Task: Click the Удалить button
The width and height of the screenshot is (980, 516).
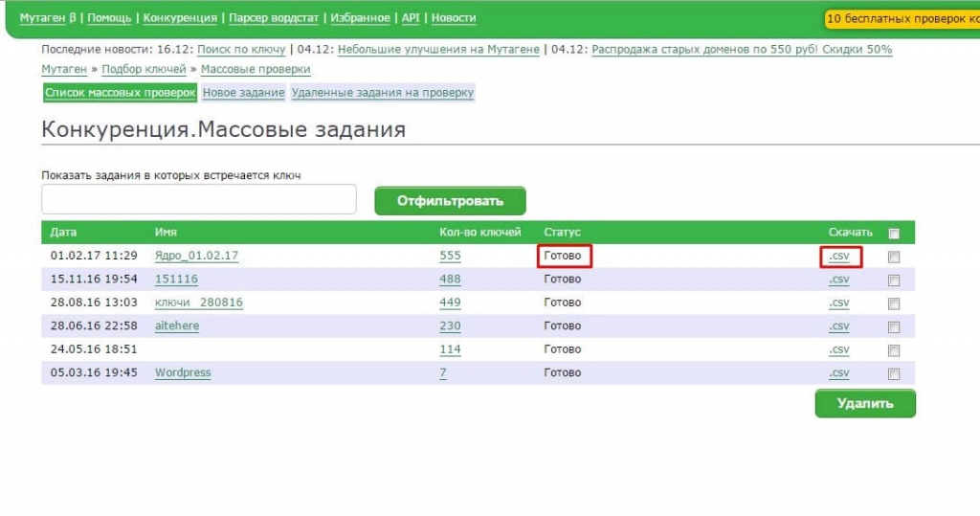Action: click(864, 403)
